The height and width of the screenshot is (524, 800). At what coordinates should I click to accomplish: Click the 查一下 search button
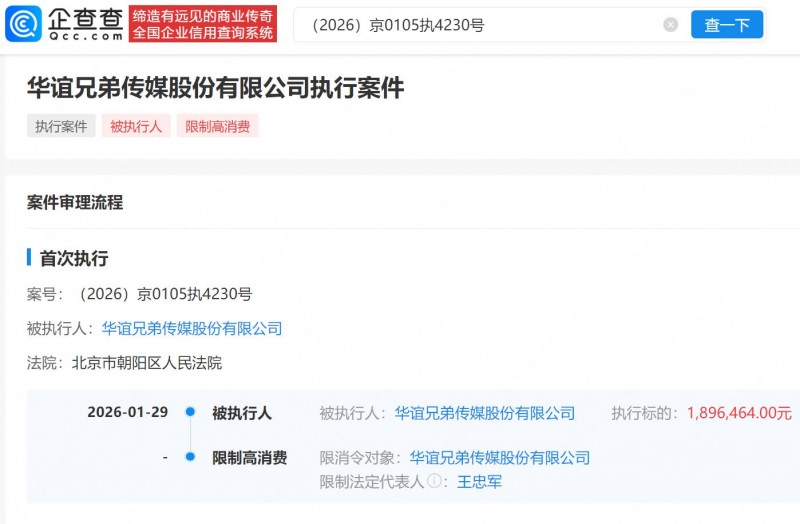pos(727,24)
